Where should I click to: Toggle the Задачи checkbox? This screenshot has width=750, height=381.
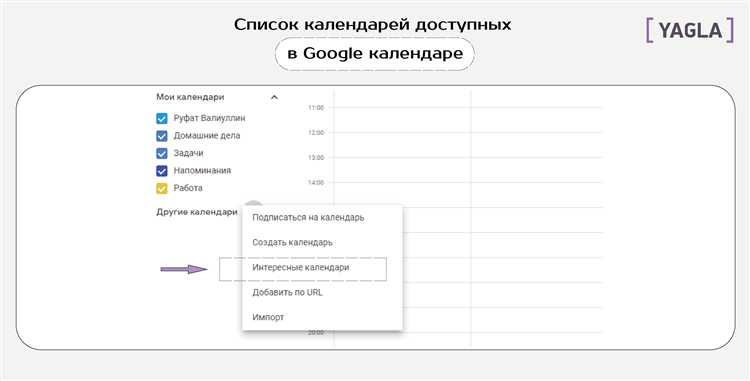(x=162, y=153)
